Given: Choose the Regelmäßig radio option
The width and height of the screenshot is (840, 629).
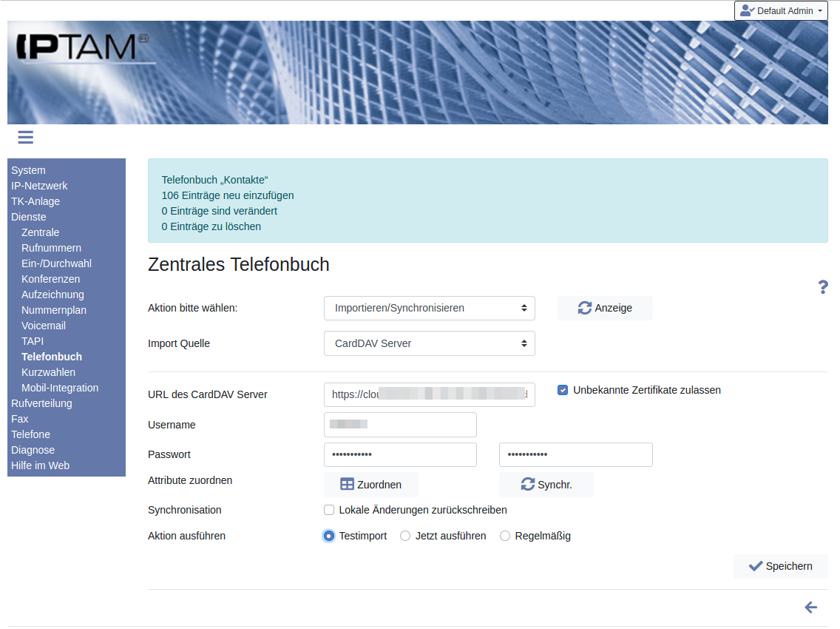Looking at the screenshot, I should (505, 536).
